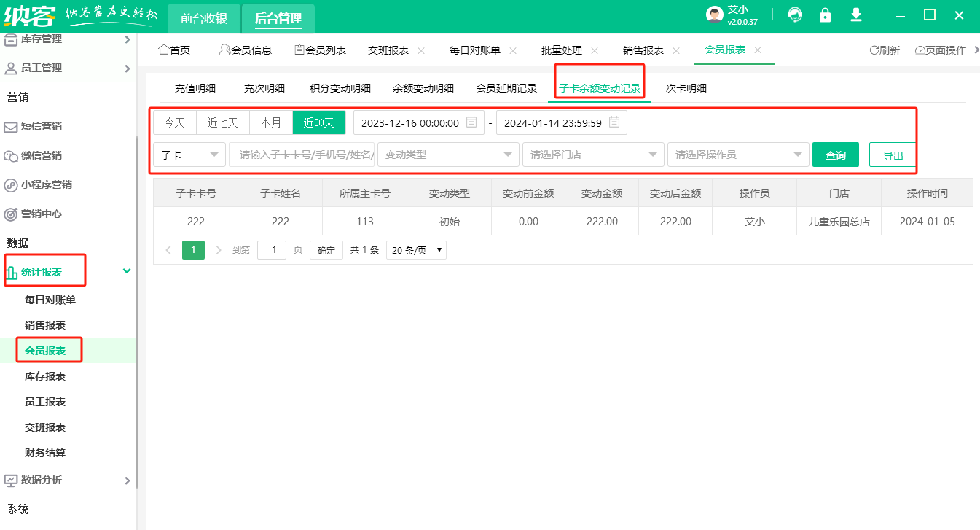
Task: Open the 请选择门店 store dropdown
Action: click(x=592, y=155)
